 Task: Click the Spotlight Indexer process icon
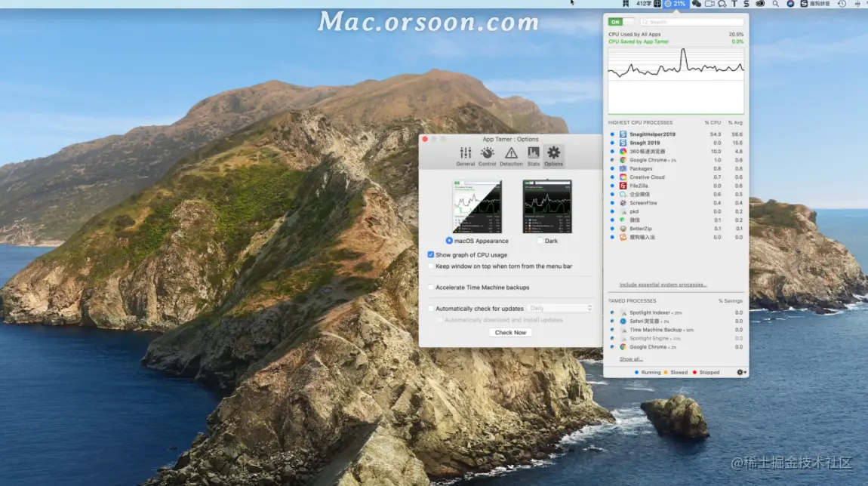coord(623,312)
